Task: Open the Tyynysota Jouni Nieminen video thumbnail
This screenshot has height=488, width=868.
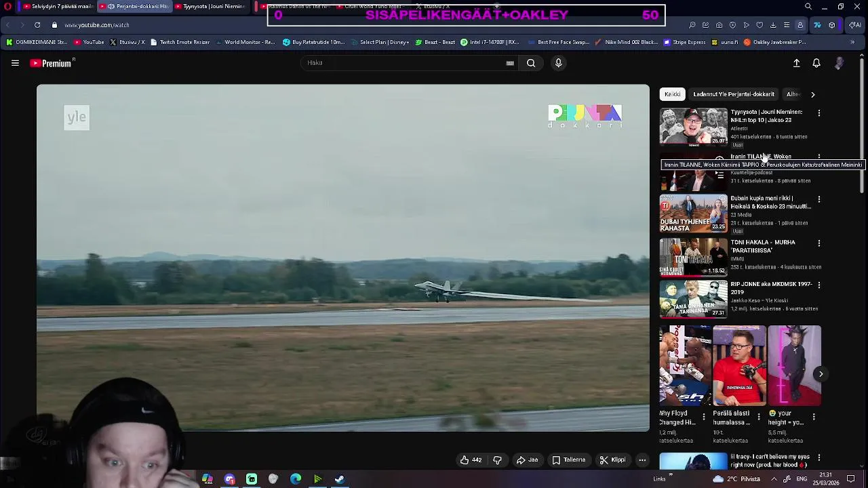Action: pyautogui.click(x=693, y=127)
